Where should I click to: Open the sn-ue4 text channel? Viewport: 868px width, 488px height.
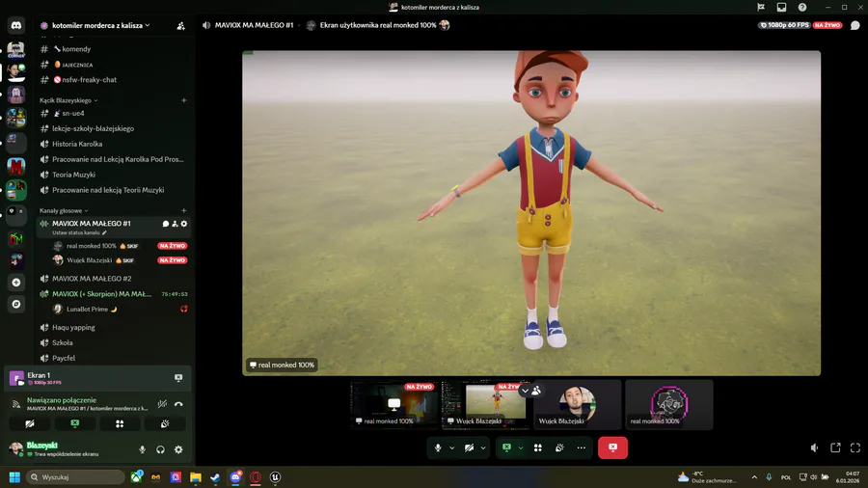tap(114, 113)
